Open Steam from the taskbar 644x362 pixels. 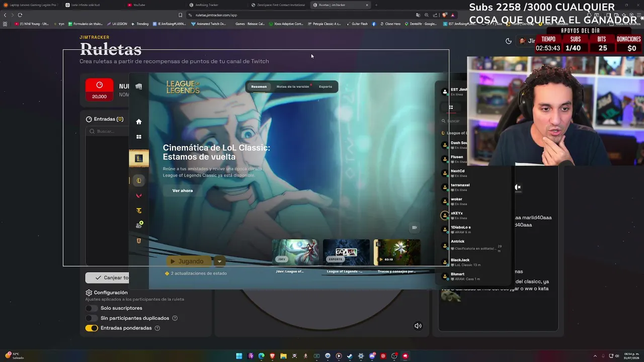coord(350,356)
